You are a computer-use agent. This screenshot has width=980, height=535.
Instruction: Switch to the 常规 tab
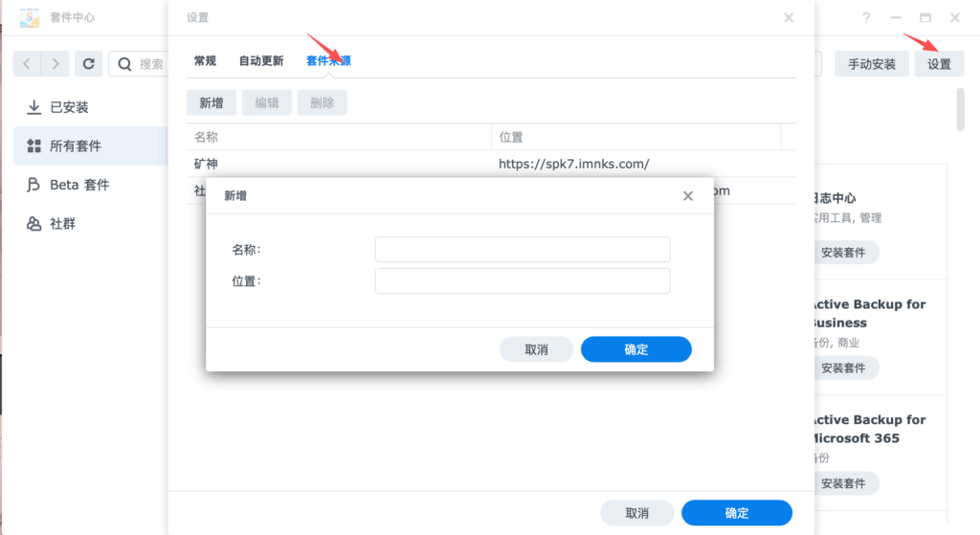(x=205, y=61)
